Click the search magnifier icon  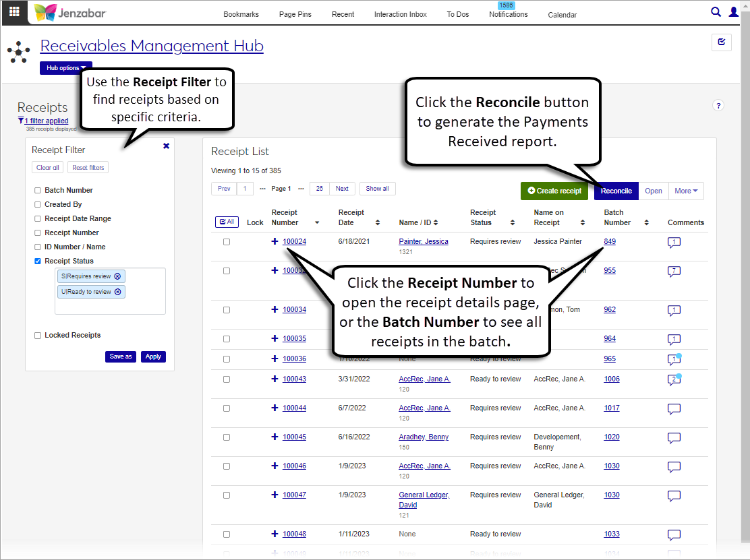coord(716,11)
